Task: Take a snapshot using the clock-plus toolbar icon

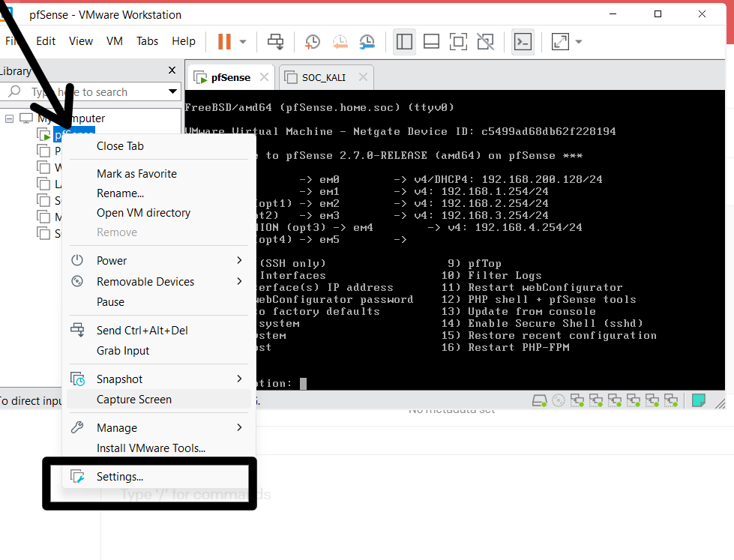Action: pos(312,42)
